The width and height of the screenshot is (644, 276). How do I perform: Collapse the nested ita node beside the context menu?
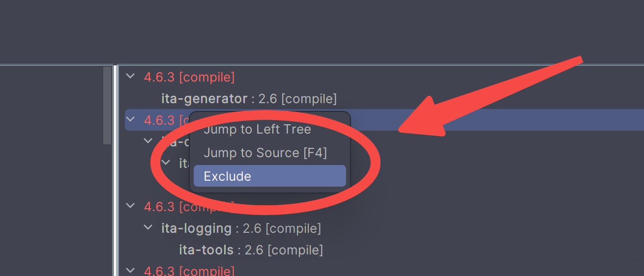pos(166,163)
